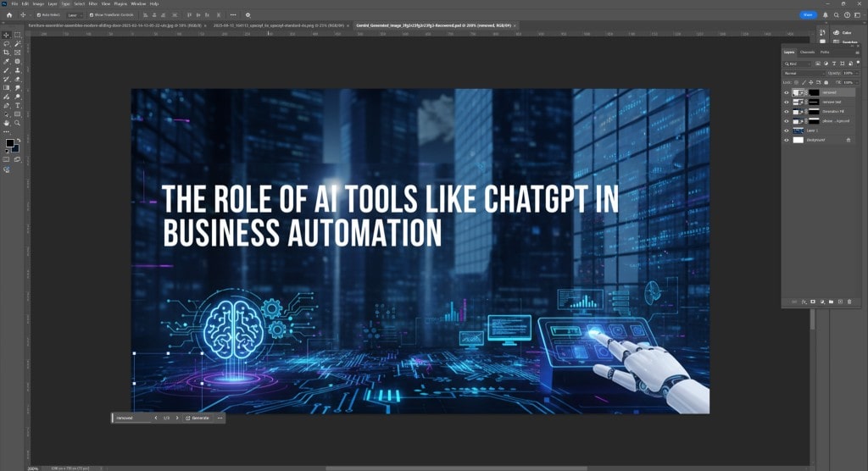Select the Hand tool
This screenshot has width=868, height=471.
(7, 123)
